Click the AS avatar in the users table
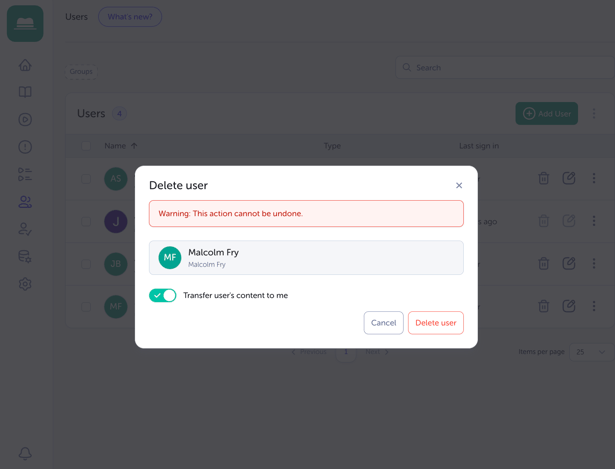615x469 pixels. (x=116, y=179)
